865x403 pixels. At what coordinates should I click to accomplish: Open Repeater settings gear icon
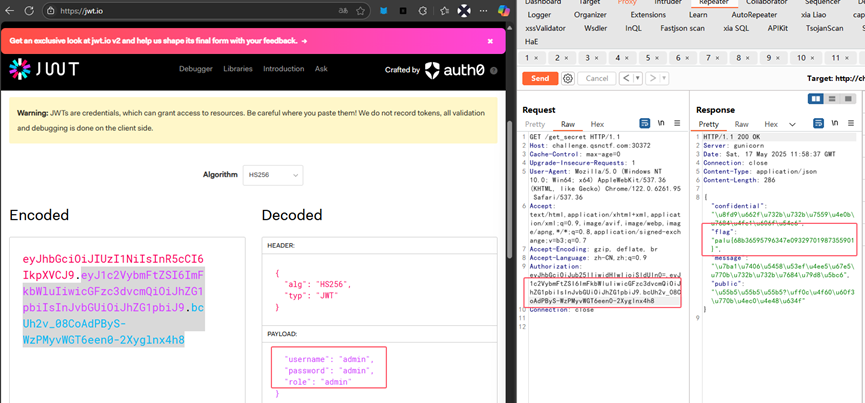tap(568, 78)
